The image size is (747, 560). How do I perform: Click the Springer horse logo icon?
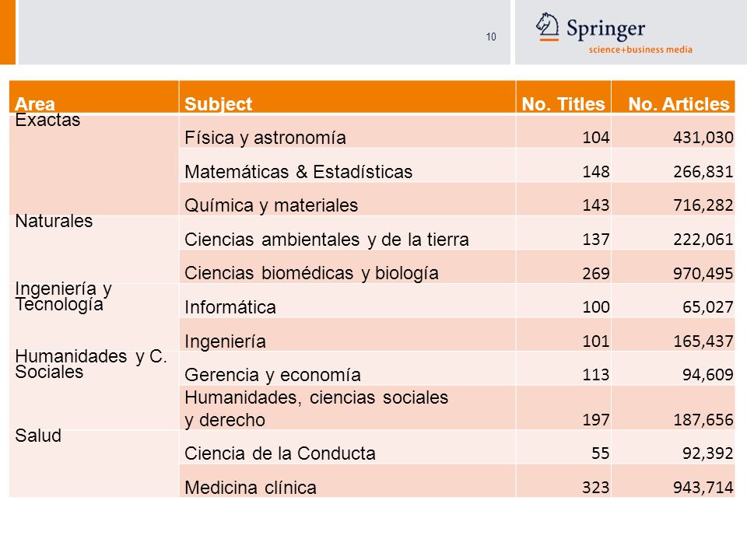pyautogui.click(x=547, y=26)
